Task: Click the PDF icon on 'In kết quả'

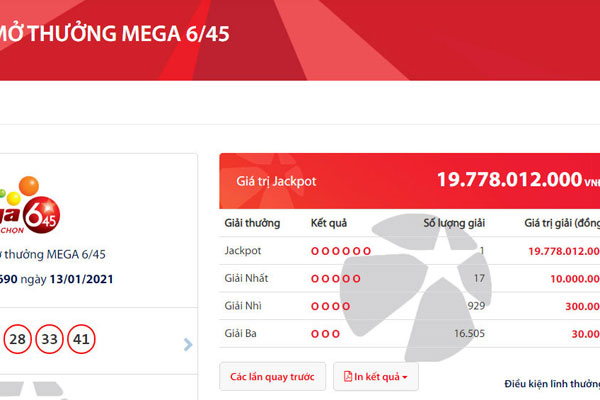Action: click(x=348, y=377)
